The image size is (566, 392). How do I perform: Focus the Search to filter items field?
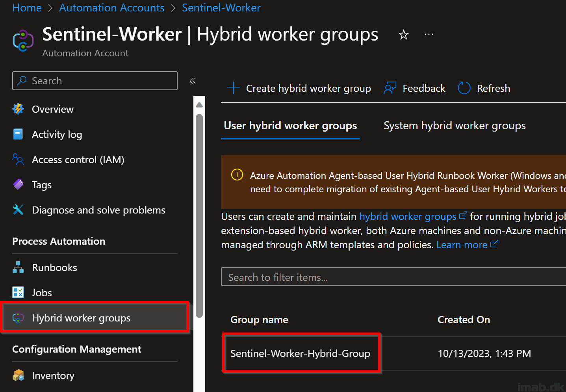pos(393,277)
